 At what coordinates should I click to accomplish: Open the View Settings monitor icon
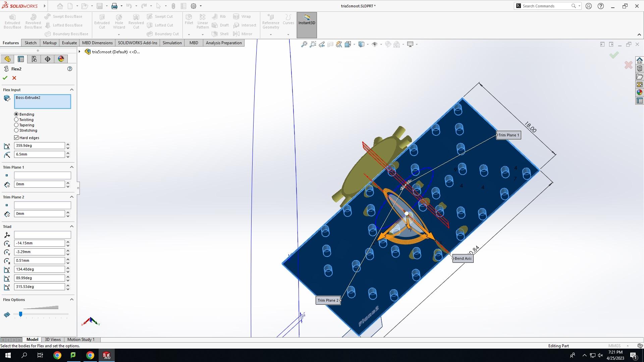[410, 44]
